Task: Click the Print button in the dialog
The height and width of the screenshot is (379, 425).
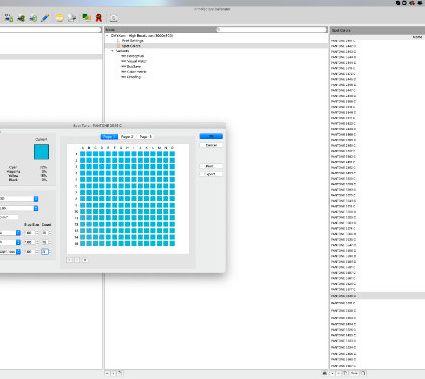Action: [x=210, y=166]
